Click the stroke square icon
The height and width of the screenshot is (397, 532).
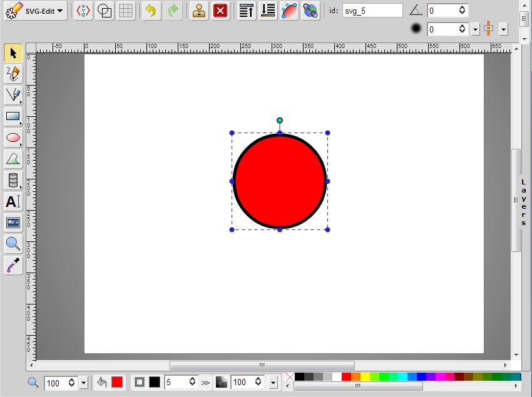(x=140, y=383)
